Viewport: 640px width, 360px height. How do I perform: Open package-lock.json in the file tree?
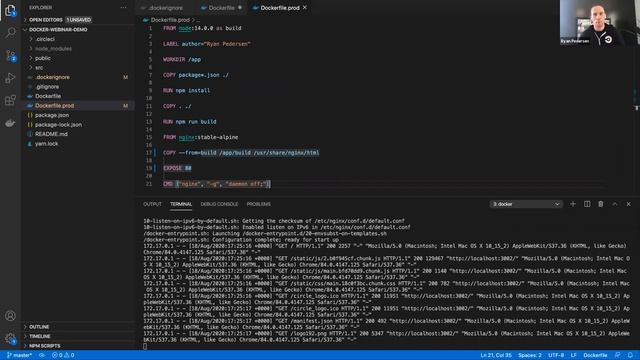tap(58, 124)
